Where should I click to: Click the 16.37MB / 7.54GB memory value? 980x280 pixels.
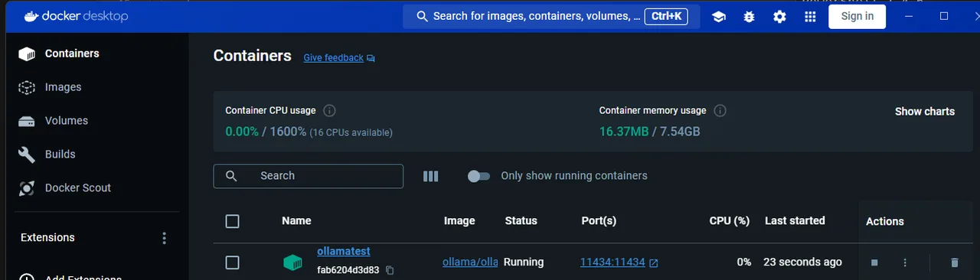[x=649, y=132]
